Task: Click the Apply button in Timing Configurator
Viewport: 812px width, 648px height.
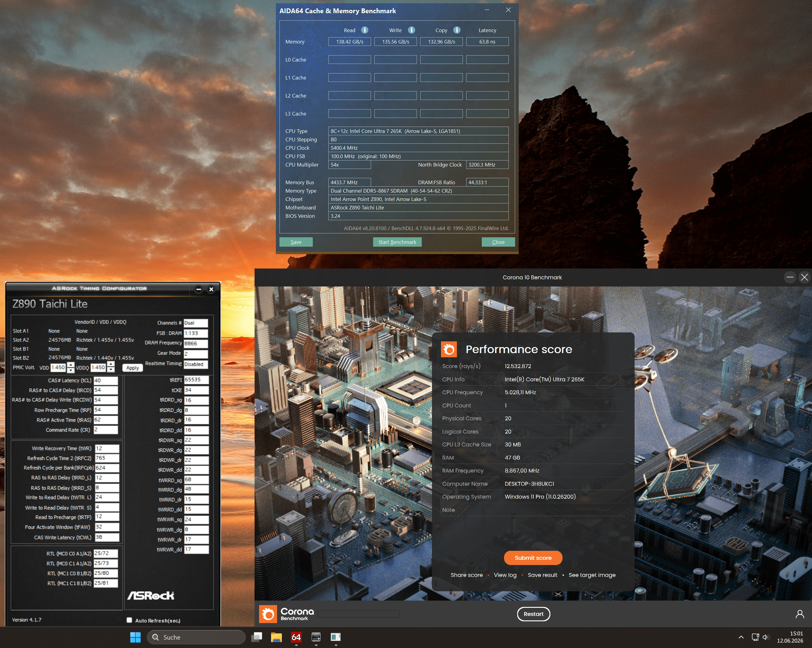Action: point(133,368)
